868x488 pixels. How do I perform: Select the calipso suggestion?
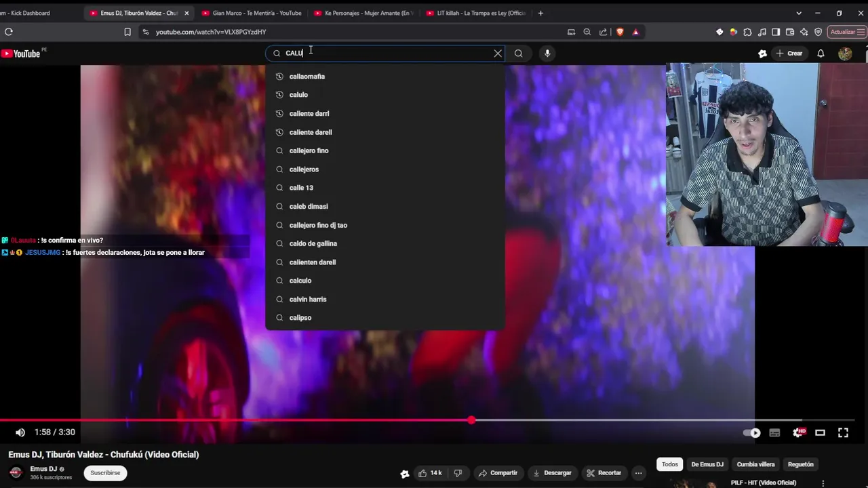(x=385, y=318)
